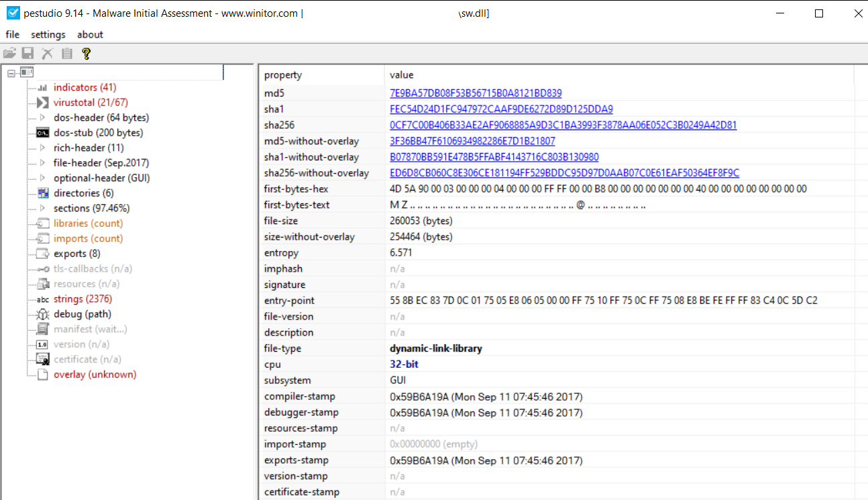Click the dynamic-link-library file-type value
Image resolution: width=868 pixels, height=500 pixels.
pyautogui.click(x=436, y=348)
